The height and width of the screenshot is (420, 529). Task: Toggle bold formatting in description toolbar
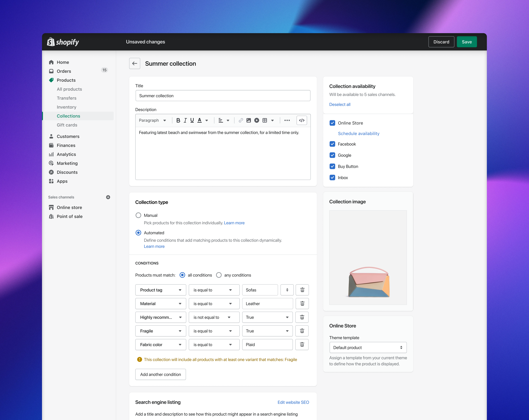178,120
